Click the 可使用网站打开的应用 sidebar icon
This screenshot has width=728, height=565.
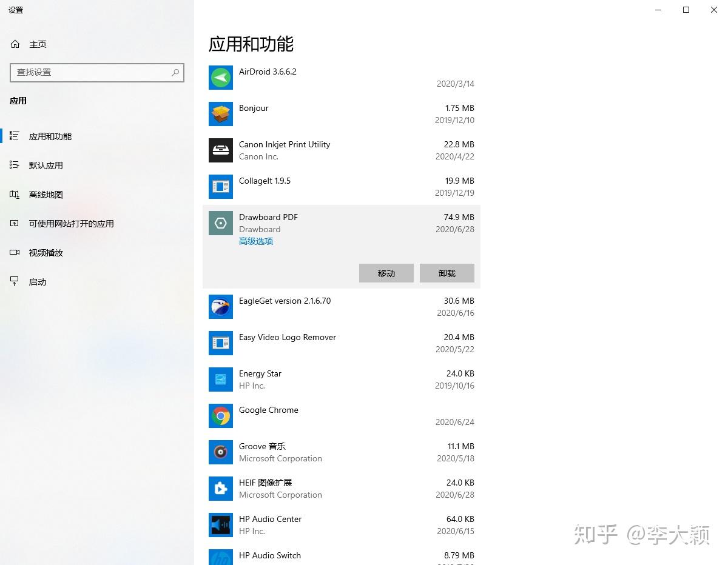tap(15, 224)
